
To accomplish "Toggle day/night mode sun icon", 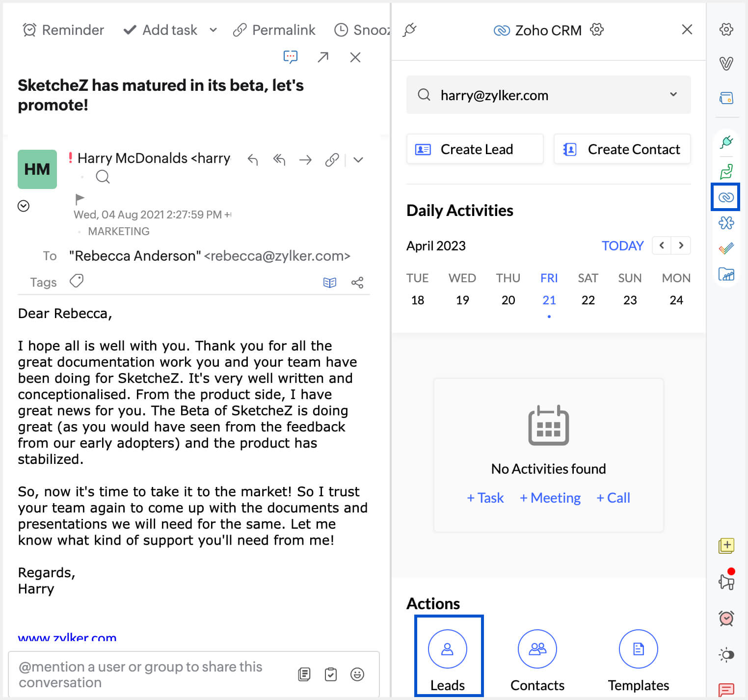I will [726, 654].
